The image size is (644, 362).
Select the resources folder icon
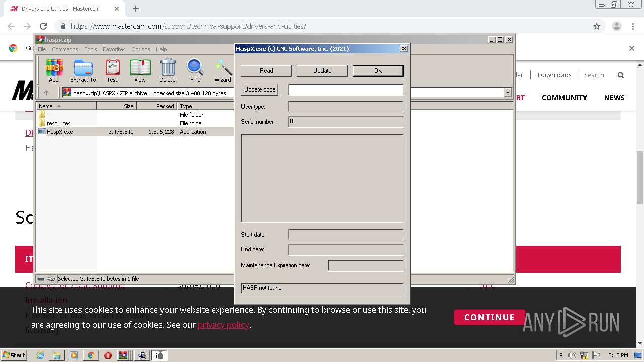[x=42, y=123]
